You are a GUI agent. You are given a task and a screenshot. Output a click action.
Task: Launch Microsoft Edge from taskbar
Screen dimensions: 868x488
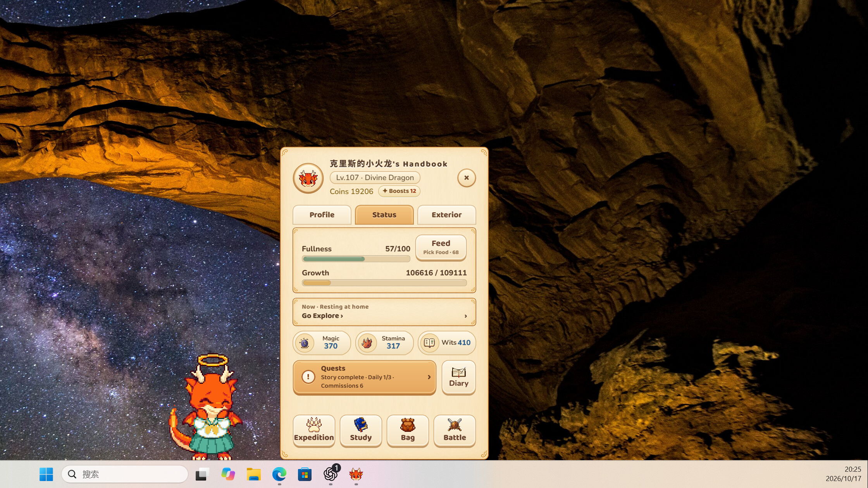279,474
